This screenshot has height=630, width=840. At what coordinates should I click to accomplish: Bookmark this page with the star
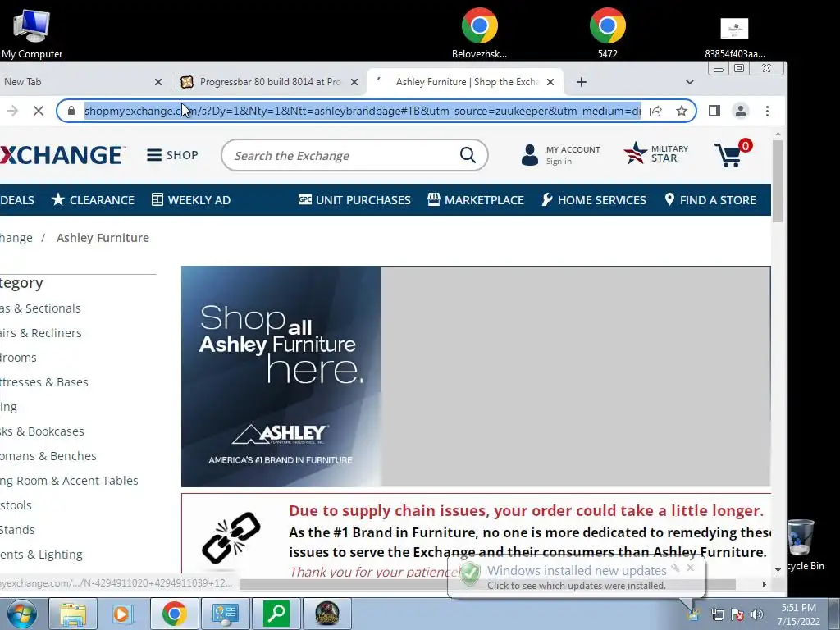click(682, 111)
